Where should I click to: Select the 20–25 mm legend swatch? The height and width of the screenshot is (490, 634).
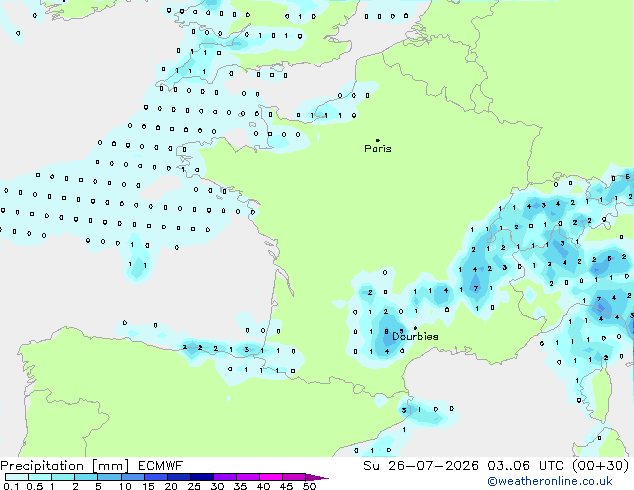(x=179, y=477)
